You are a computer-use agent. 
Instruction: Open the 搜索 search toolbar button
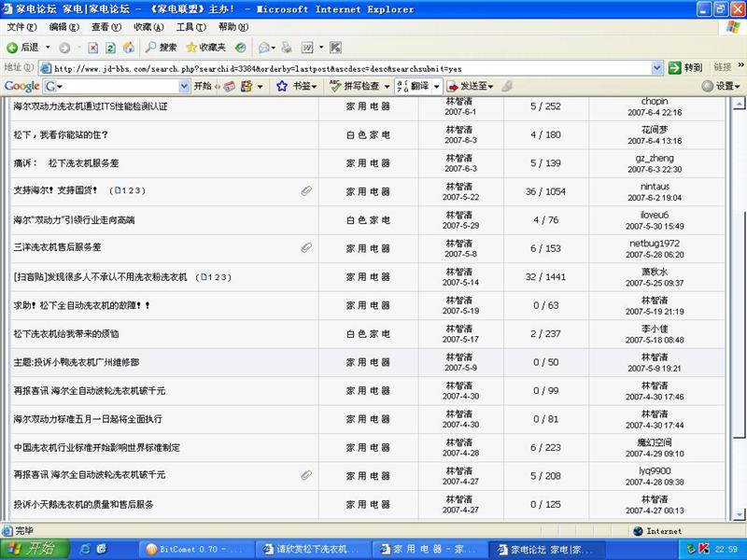pyautogui.click(x=160, y=48)
